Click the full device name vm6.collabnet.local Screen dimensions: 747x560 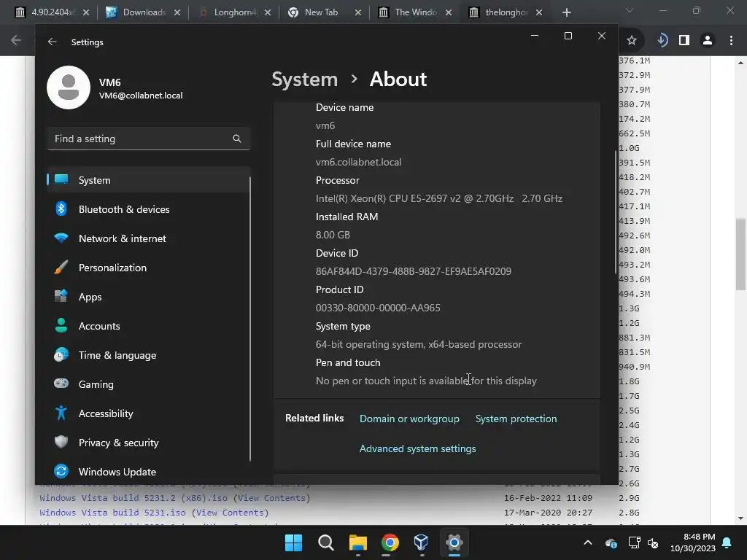point(358,162)
